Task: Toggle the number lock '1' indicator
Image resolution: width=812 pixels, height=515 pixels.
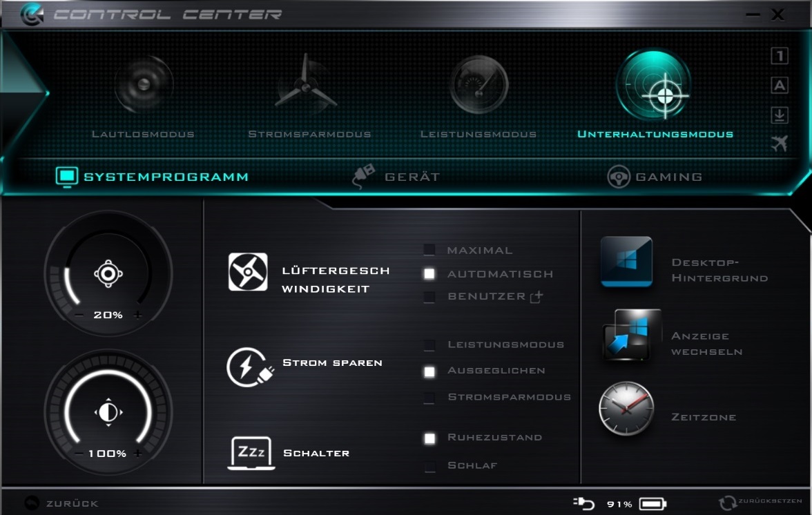Action: click(780, 56)
